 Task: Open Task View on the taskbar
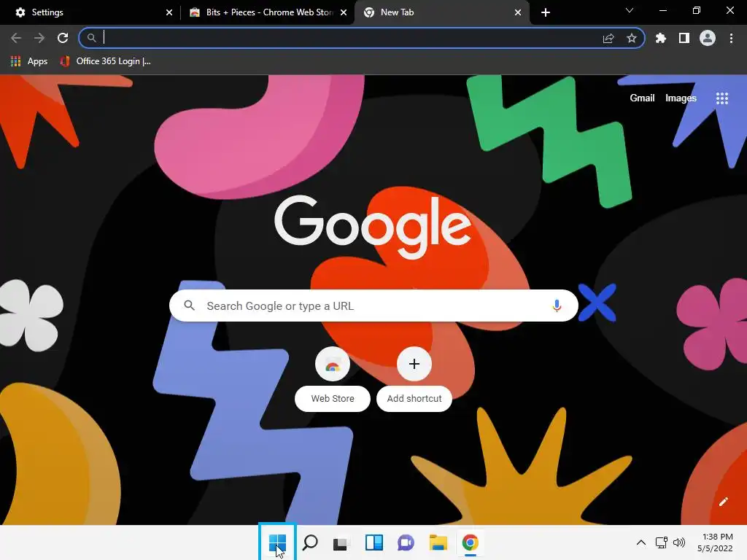pyautogui.click(x=340, y=542)
